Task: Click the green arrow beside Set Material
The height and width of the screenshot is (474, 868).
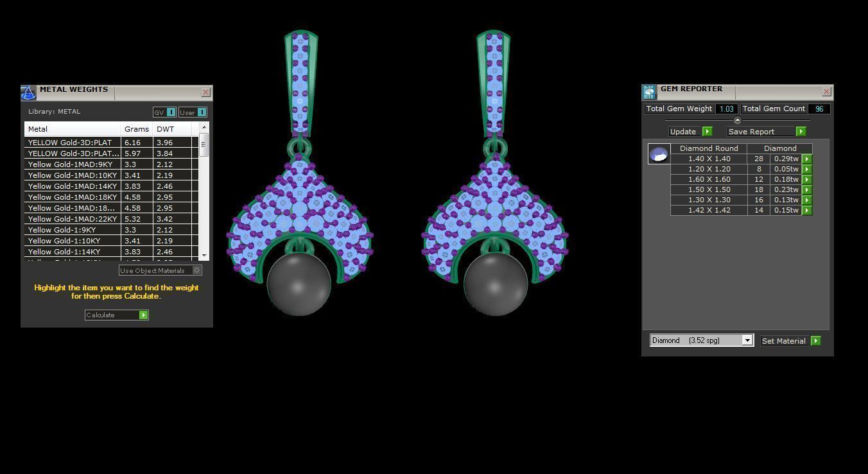Action: (815, 341)
